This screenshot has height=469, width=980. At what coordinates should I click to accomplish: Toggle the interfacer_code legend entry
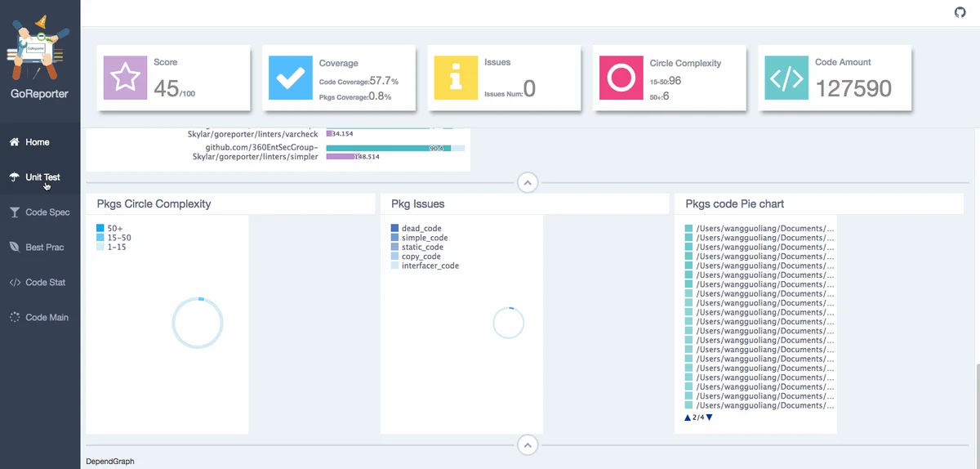click(x=425, y=266)
